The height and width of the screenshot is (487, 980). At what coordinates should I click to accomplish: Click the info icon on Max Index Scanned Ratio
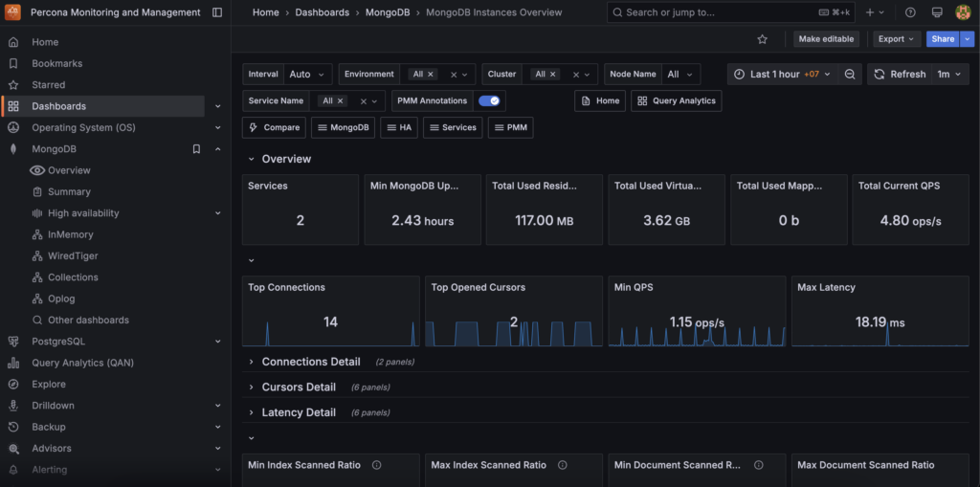pos(562,465)
